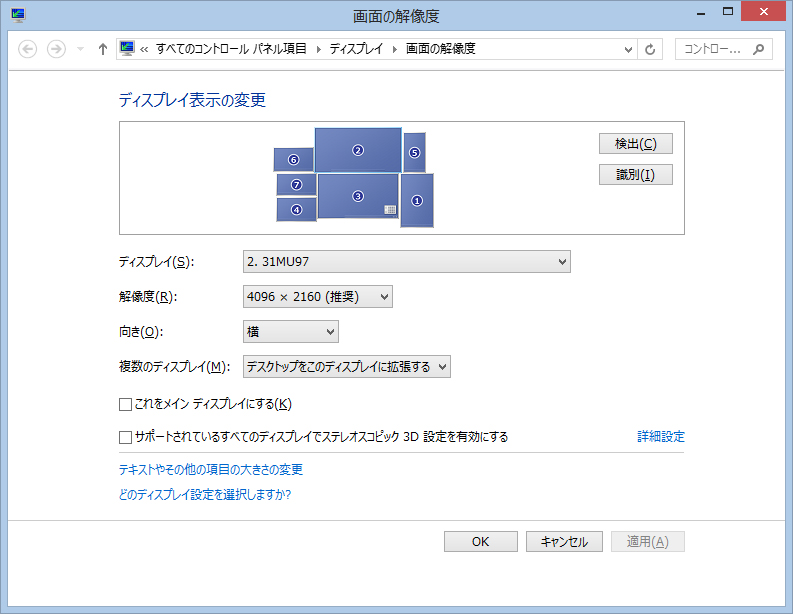Screen dimensions: 793x614
Task: Open テキストやその他の項目の大きさの変更 link
Action: pos(210,469)
